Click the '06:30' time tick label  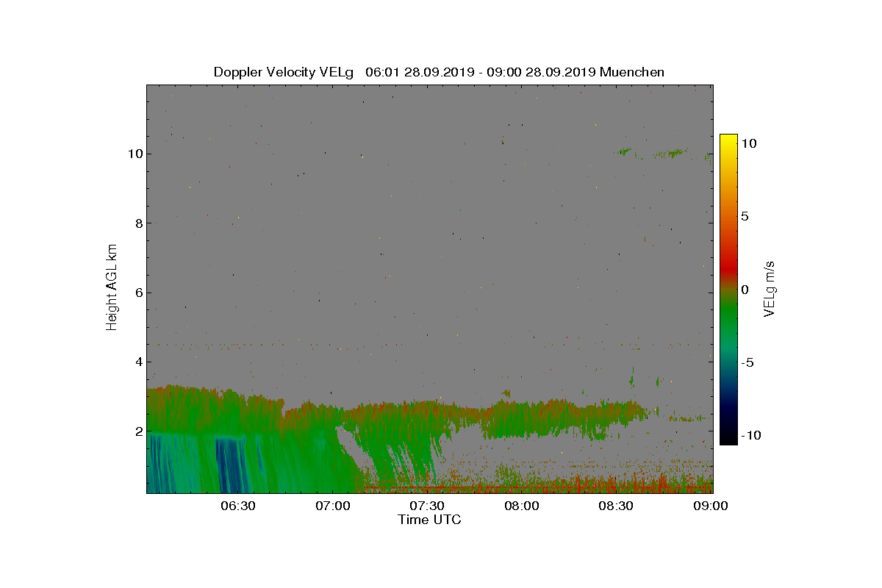pyautogui.click(x=237, y=506)
